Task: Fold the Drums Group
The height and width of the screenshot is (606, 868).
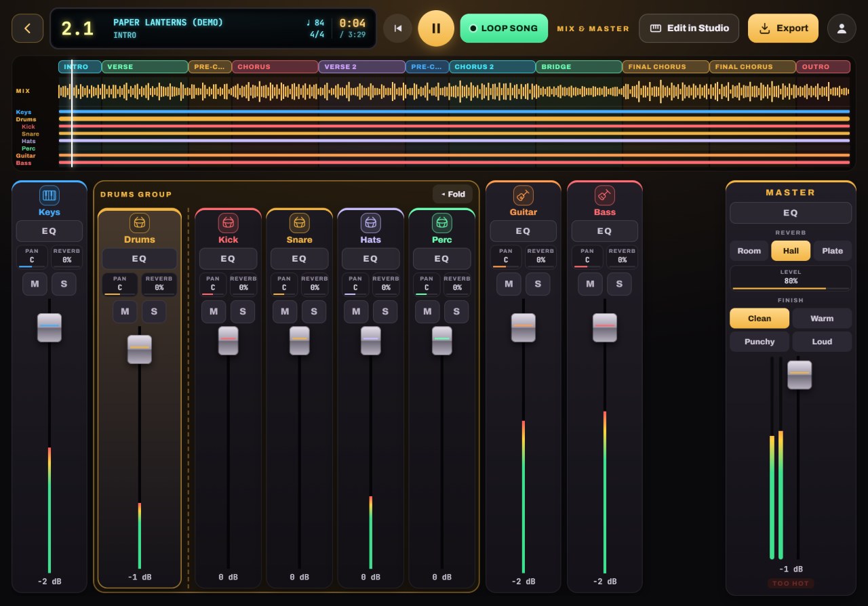Action: 453,195
